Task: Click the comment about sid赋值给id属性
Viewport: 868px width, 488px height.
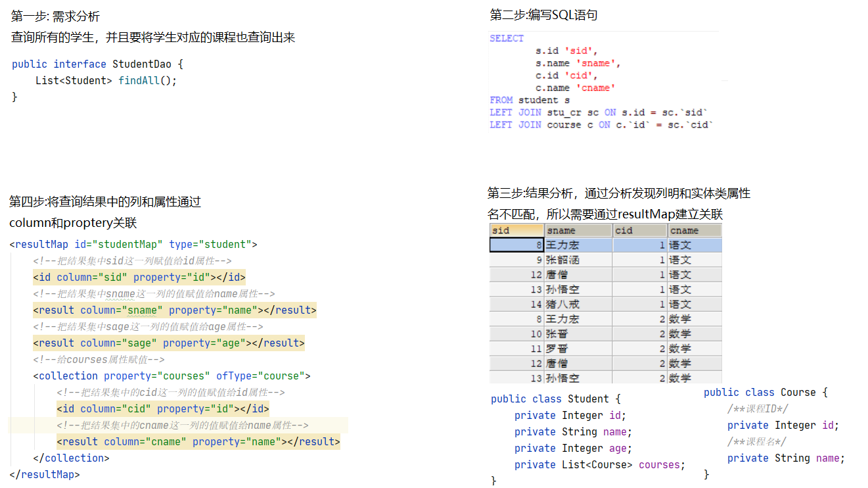Action: pos(132,260)
